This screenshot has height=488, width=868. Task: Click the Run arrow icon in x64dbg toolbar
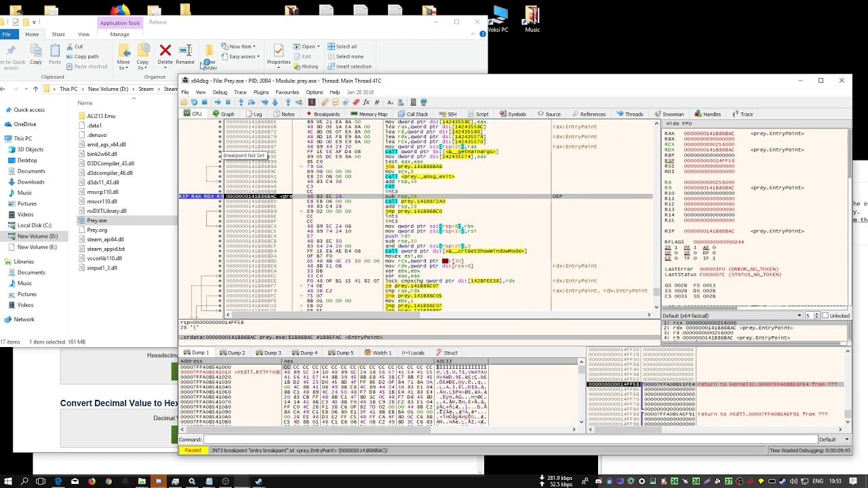[218, 102]
